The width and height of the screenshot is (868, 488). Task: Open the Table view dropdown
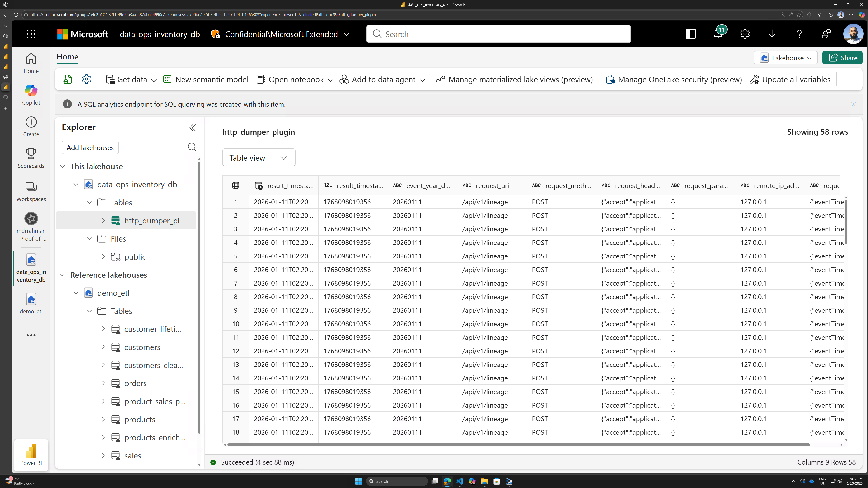pos(258,158)
